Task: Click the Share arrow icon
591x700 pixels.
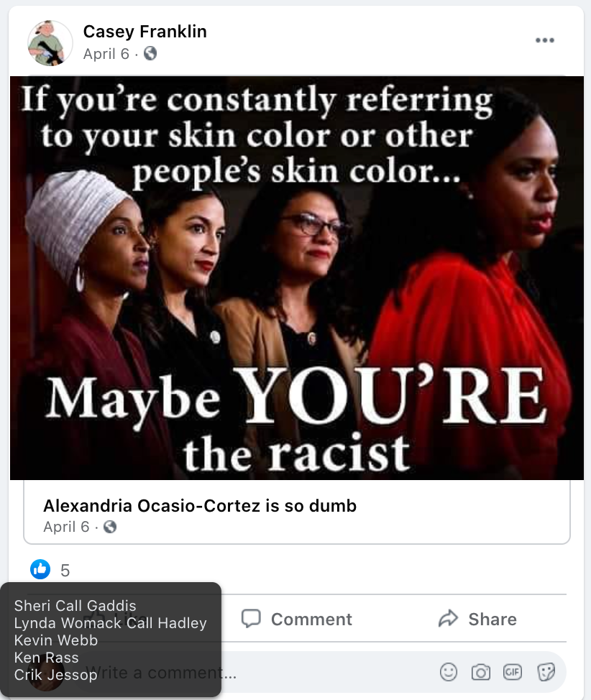Action: tap(448, 619)
